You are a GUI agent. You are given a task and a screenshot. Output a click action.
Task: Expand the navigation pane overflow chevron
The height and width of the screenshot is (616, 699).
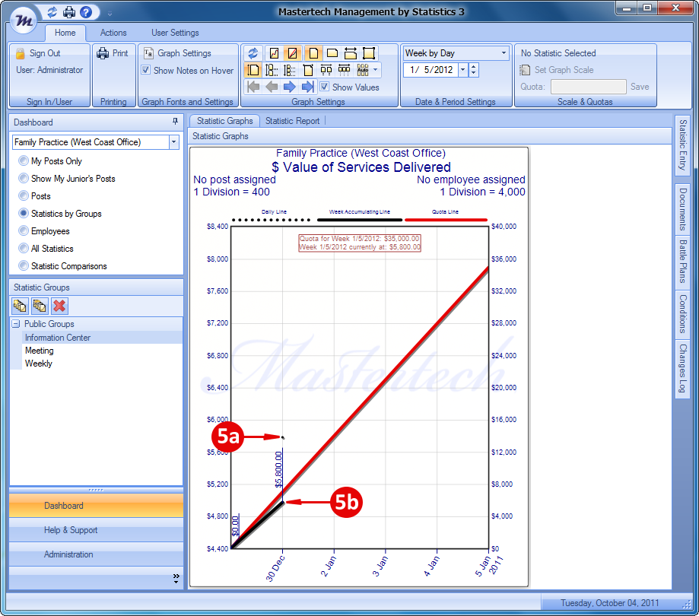click(x=176, y=579)
